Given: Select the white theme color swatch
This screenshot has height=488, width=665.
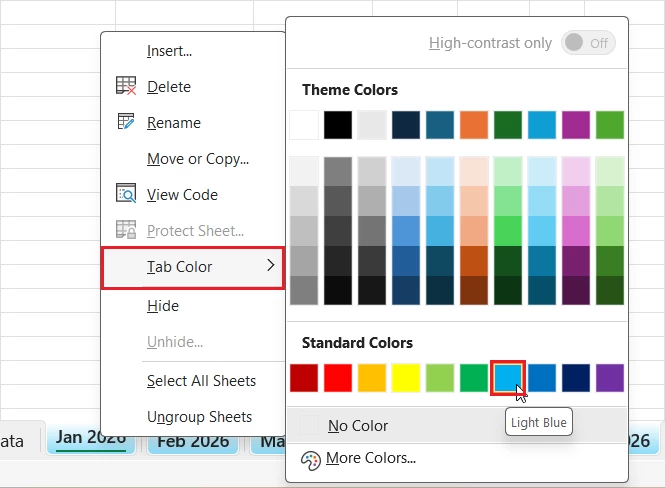Looking at the screenshot, I should point(304,125).
